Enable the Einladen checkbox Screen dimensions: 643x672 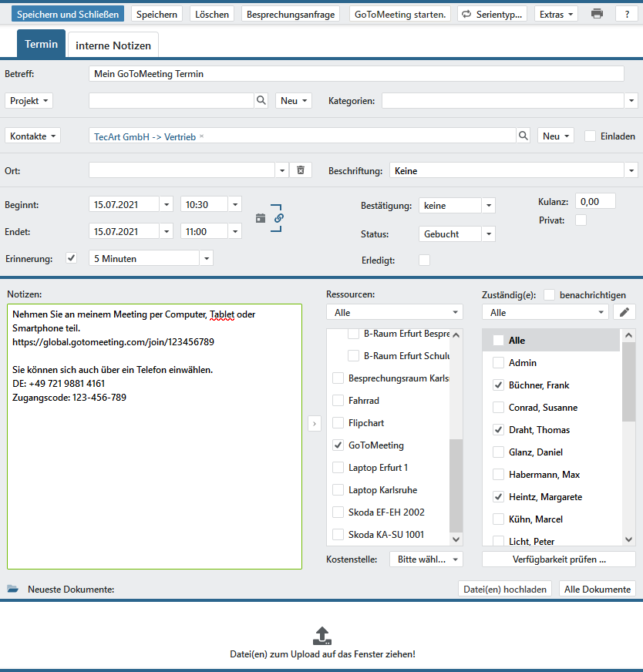[591, 136]
